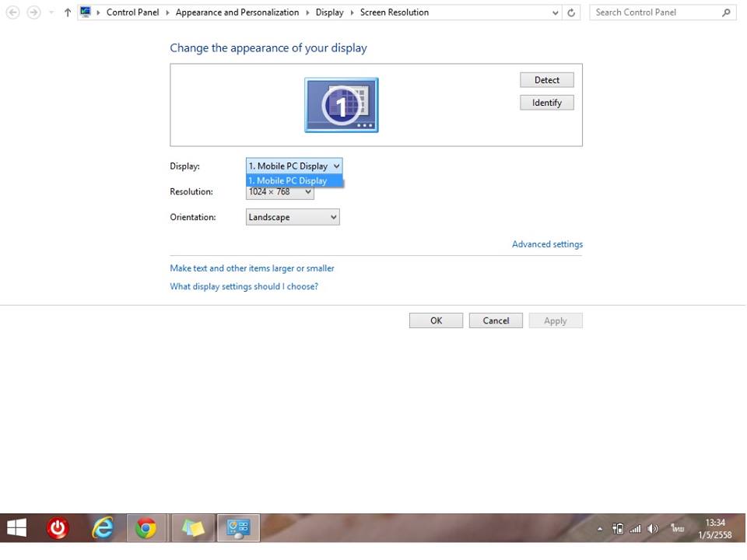Viewport: 747px width, 560px height.
Task: Click the Apply button
Action: (x=555, y=320)
